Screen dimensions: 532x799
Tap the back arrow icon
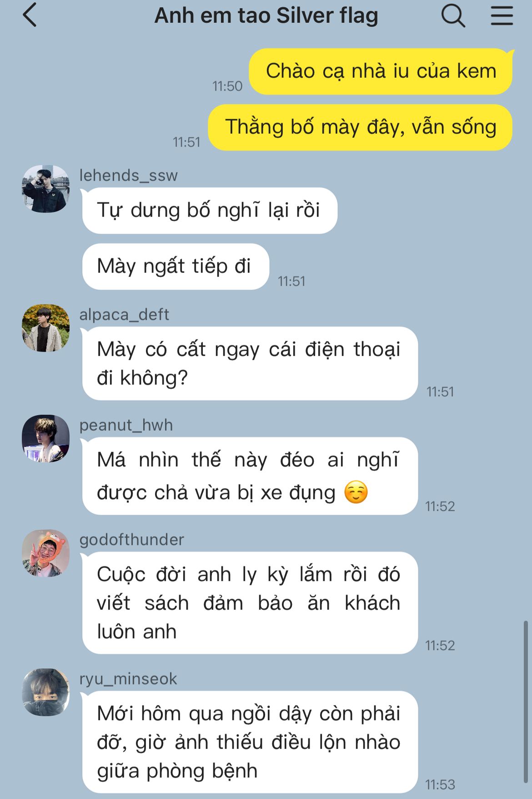coord(30,15)
